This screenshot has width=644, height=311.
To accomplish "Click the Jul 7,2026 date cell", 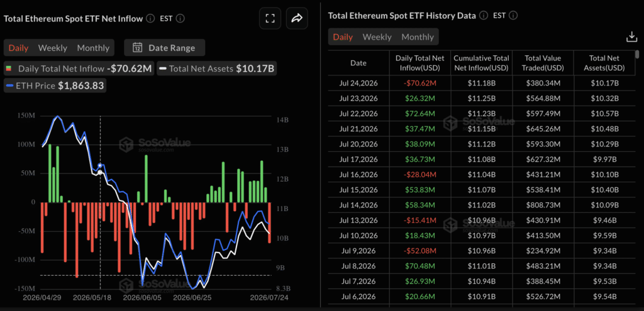I will [358, 281].
